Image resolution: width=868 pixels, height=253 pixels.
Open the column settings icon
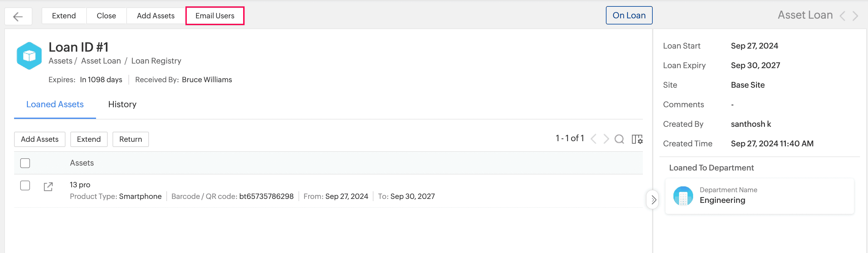point(637,139)
